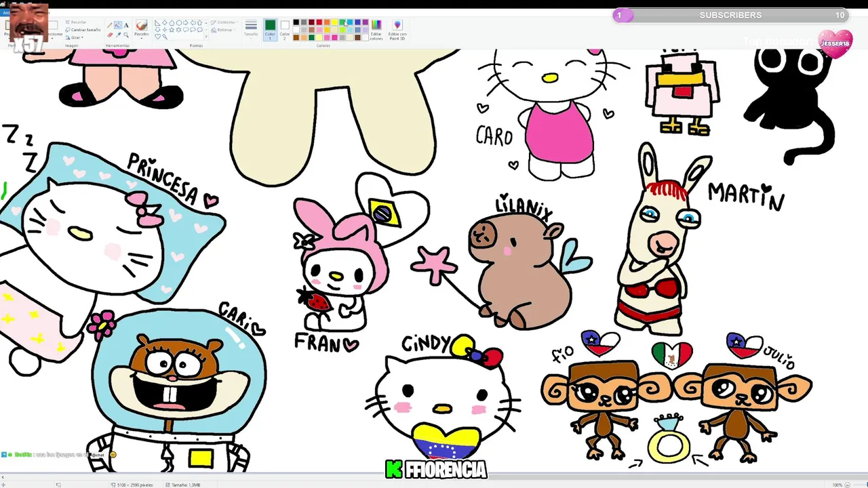Choose the orange top-row palette swatch
This screenshot has height=488, width=868.
[327, 22]
